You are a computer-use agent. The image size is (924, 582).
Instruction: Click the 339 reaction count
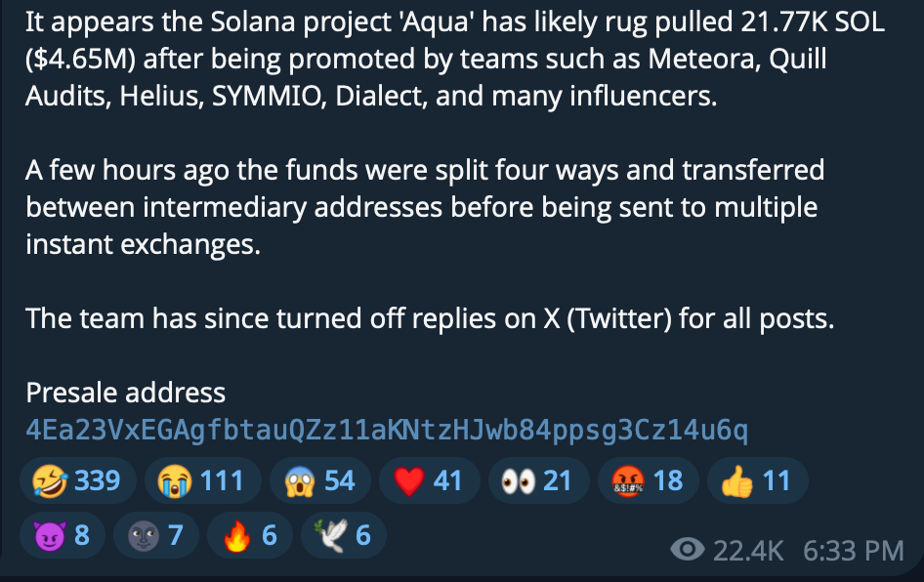tap(98, 480)
